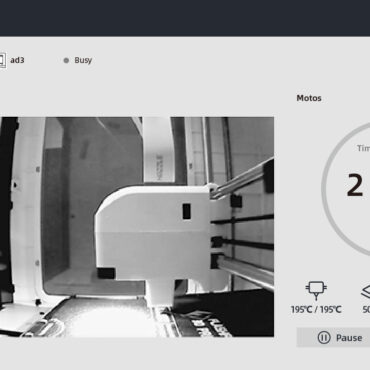The image size is (370, 370).
Task: Click the gray Busy status dot
Action: click(66, 60)
